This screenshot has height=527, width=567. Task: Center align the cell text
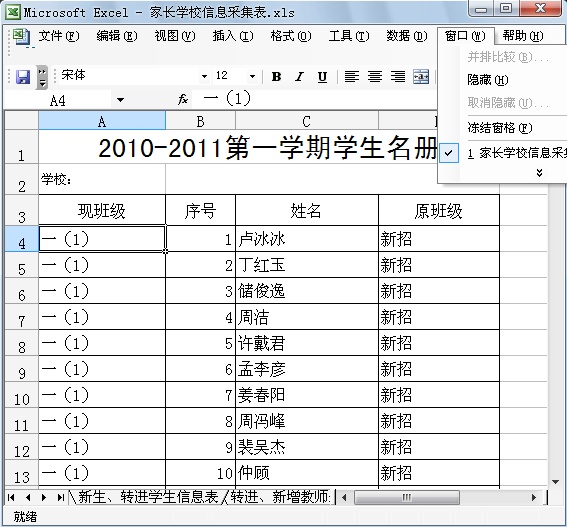(x=375, y=77)
